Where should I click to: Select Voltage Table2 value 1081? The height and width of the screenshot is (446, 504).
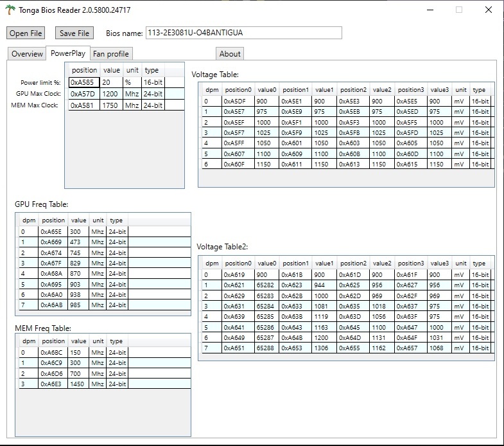pyautogui.click(x=324, y=306)
